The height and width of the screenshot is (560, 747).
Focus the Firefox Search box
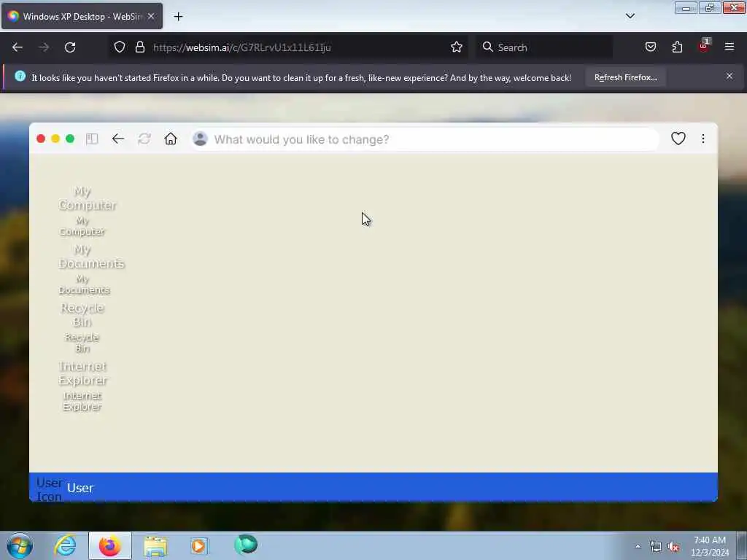point(543,47)
